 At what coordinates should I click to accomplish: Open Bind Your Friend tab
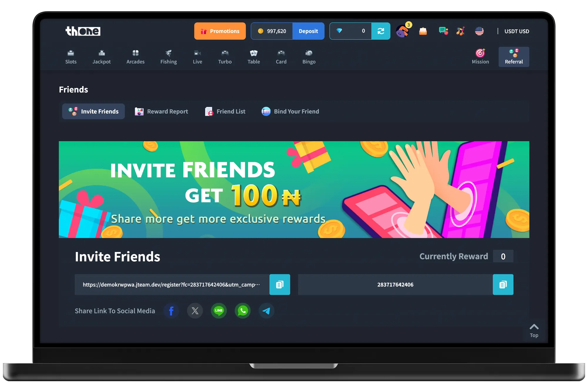(x=290, y=111)
